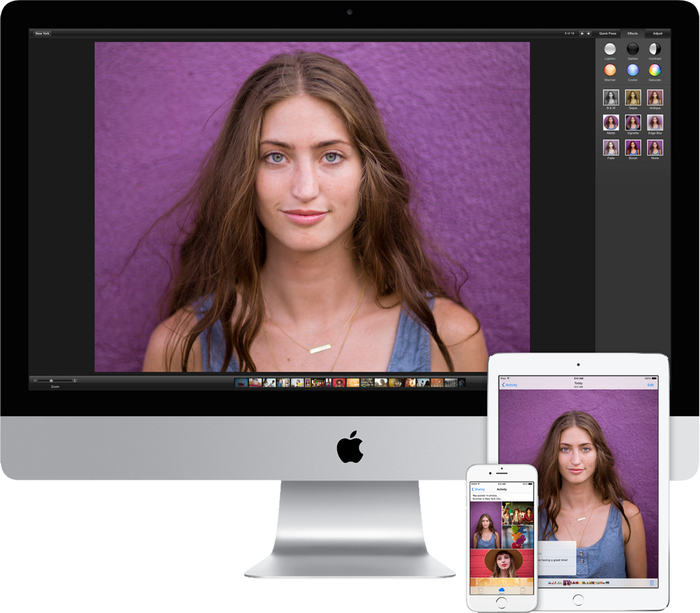The image size is (700, 613).
Task: Click the "6 of 18" photo counter
Action: coord(569,33)
